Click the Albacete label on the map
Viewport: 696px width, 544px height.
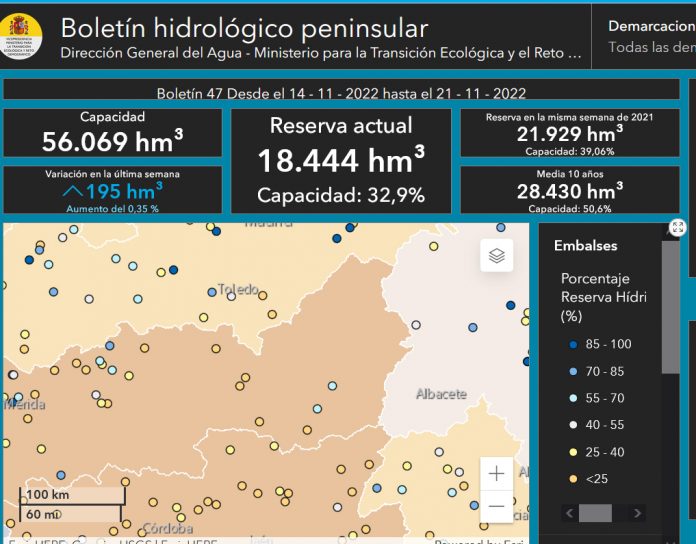tap(441, 394)
